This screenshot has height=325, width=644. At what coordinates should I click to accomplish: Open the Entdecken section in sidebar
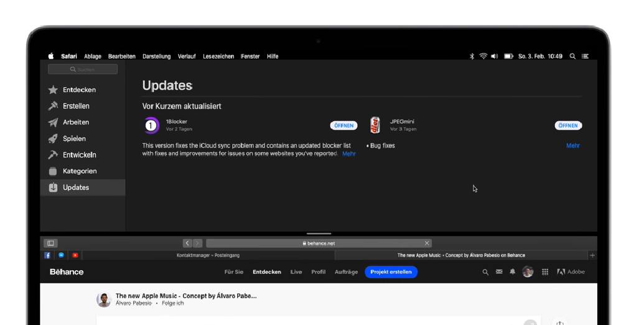pos(79,90)
